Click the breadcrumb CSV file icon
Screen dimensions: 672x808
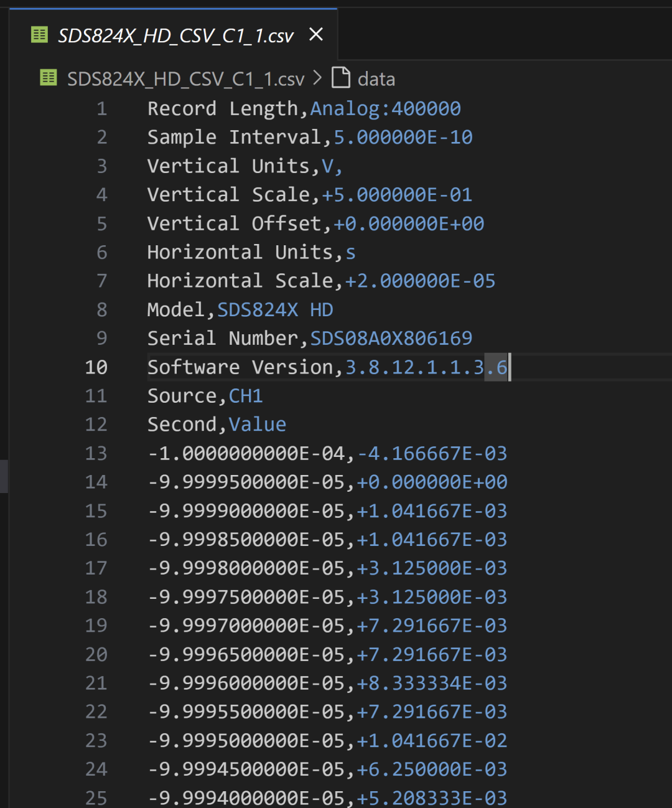click(48, 78)
